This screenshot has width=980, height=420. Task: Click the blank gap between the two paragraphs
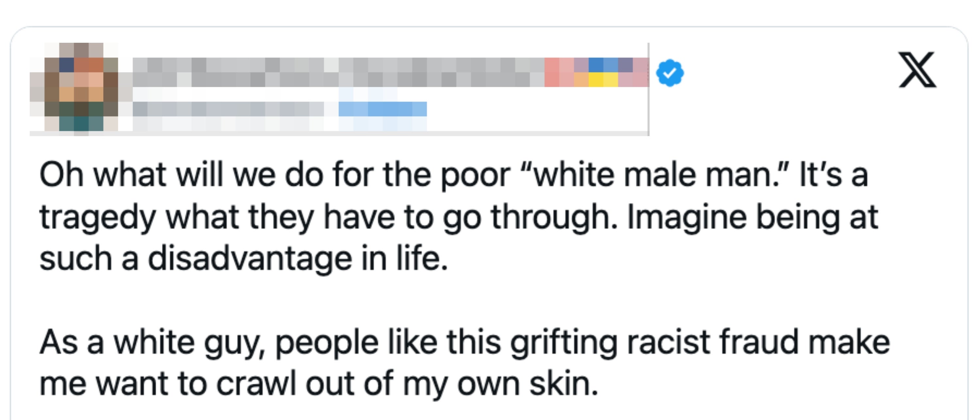pyautogui.click(x=457, y=300)
